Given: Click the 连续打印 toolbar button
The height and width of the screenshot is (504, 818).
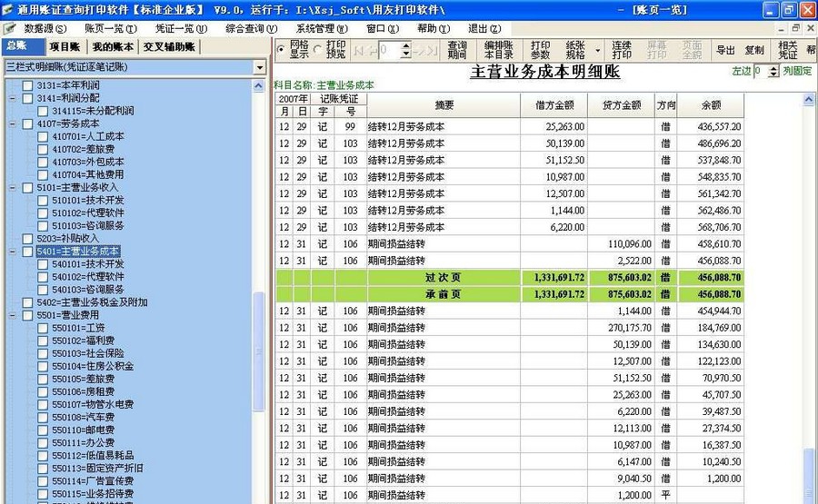Looking at the screenshot, I should coord(622,50).
